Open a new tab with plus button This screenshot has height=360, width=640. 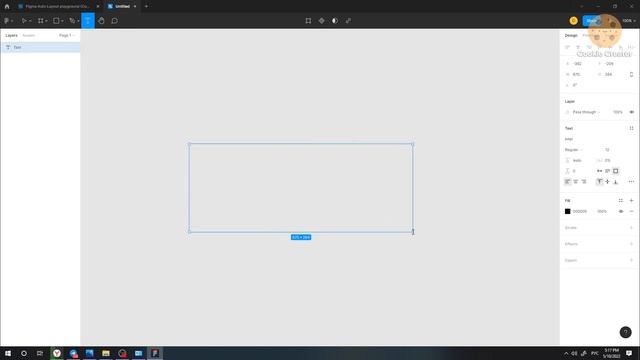click(x=146, y=7)
